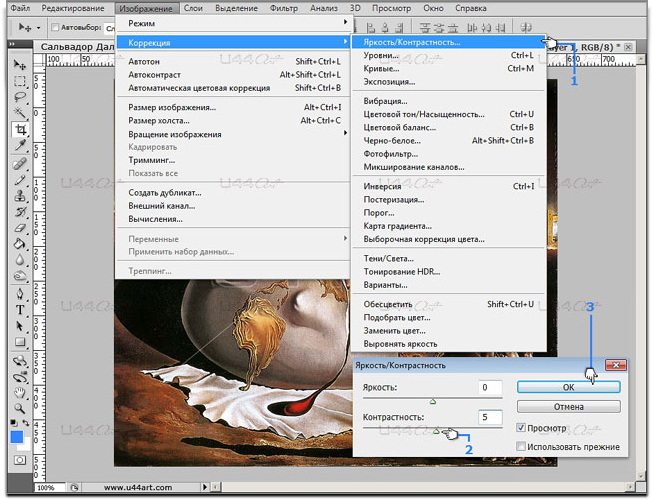Click status bar file info icon beside 100%
Screen dimensions: 653x500
[75, 487]
